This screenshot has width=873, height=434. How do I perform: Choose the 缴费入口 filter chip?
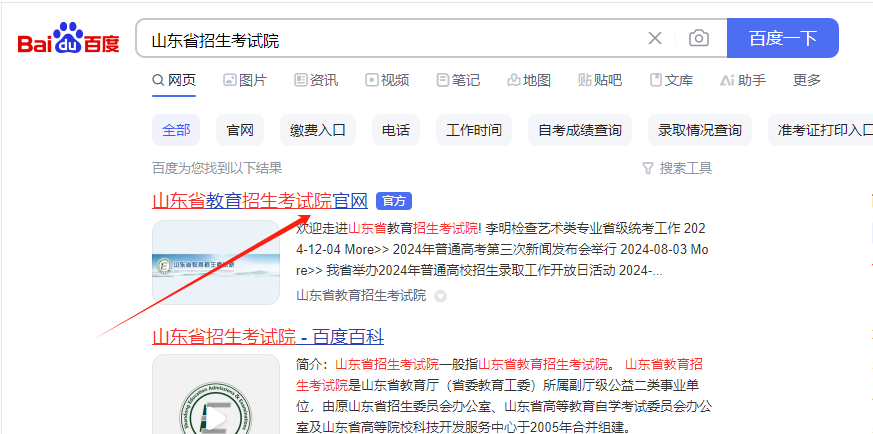318,130
